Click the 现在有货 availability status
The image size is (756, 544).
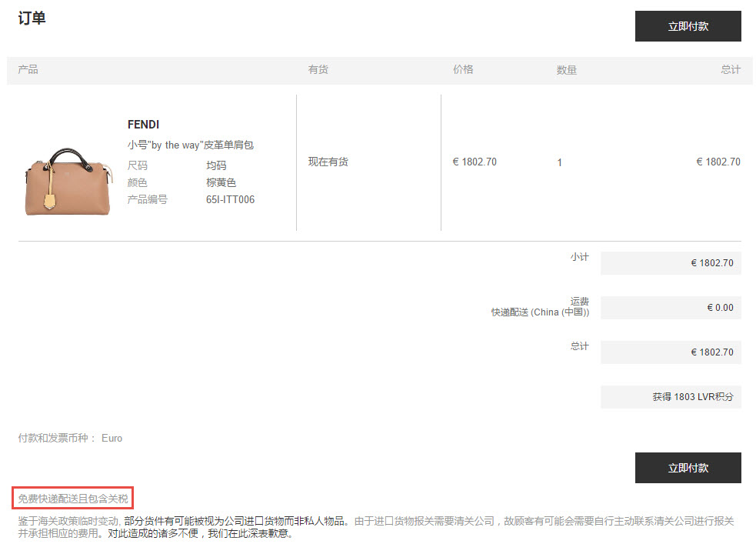[328, 162]
